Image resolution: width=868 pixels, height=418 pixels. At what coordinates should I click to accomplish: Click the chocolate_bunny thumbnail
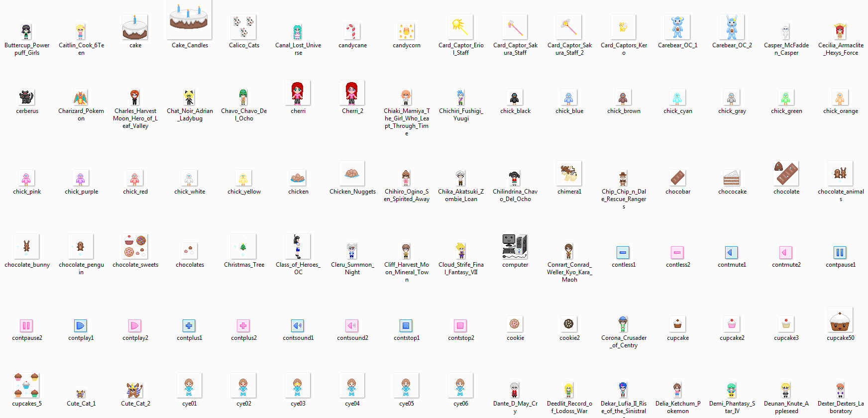26,247
